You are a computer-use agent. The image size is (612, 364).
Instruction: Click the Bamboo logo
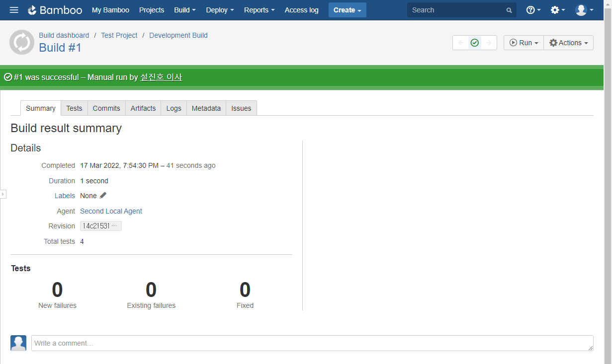click(54, 10)
